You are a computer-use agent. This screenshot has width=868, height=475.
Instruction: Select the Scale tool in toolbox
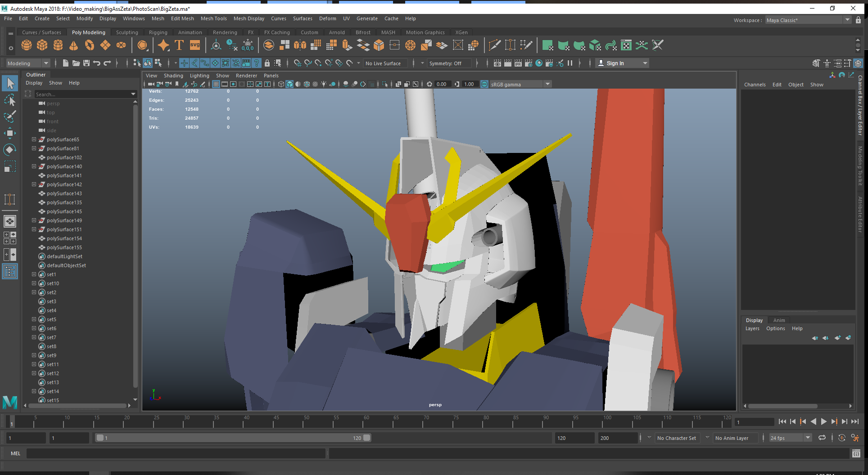(x=10, y=166)
